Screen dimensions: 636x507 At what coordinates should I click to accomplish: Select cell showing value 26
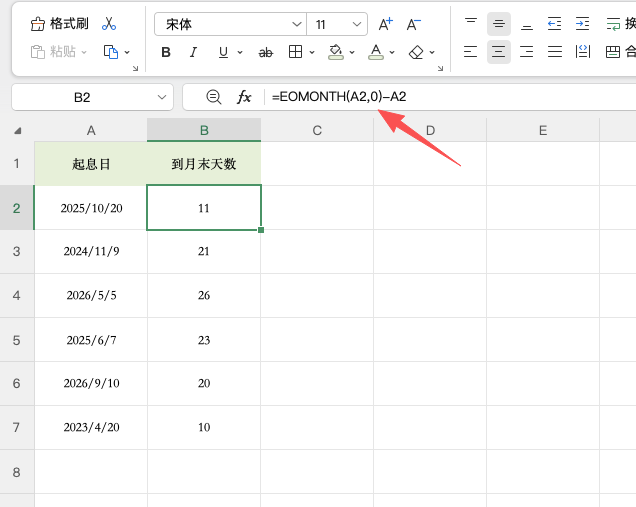pos(204,295)
